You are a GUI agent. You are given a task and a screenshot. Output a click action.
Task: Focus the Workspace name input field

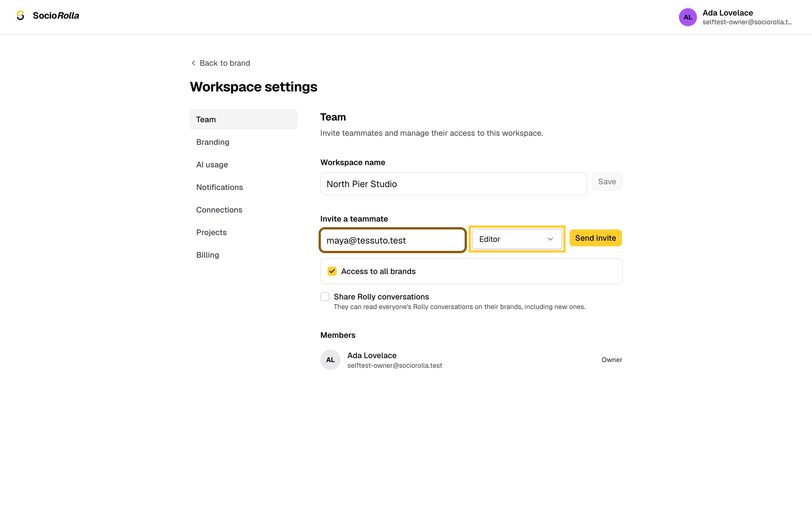coord(453,184)
